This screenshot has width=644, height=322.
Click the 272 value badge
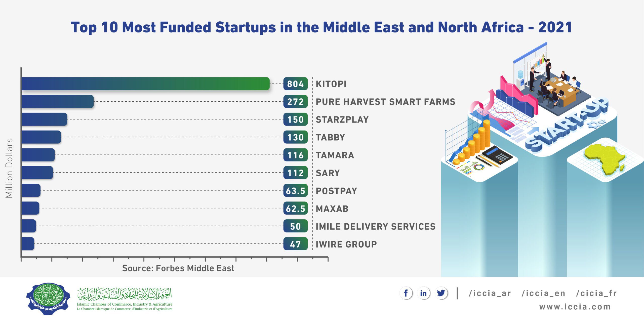pyautogui.click(x=295, y=102)
